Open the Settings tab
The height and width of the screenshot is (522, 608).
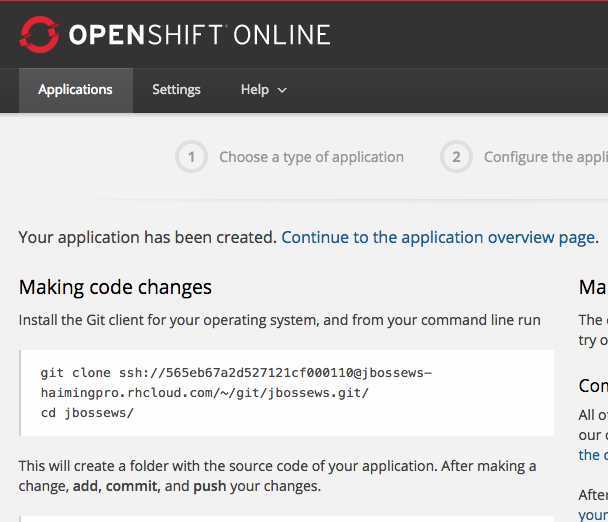[176, 90]
